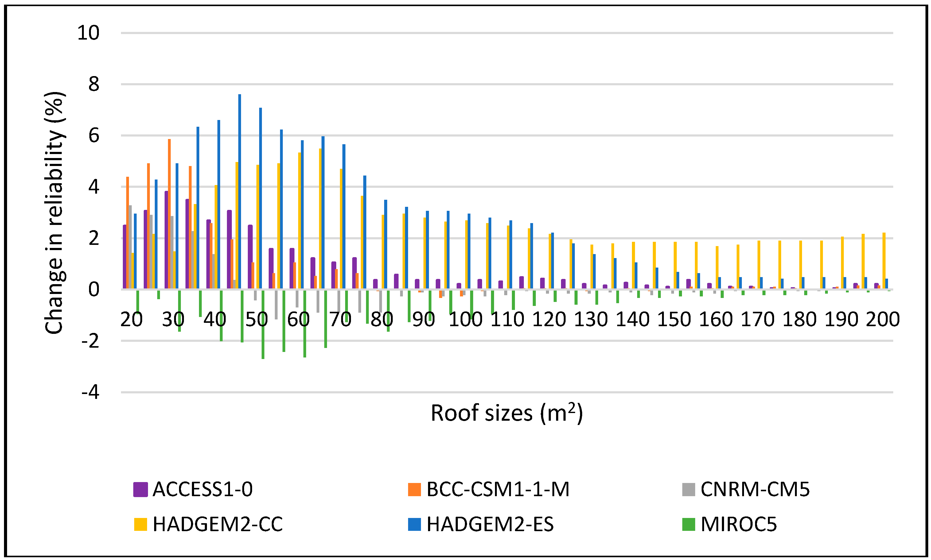Image resolution: width=931 pixels, height=560 pixels.
Task: Click the blue HADGEM2-ES legend swatch
Action: 414,524
